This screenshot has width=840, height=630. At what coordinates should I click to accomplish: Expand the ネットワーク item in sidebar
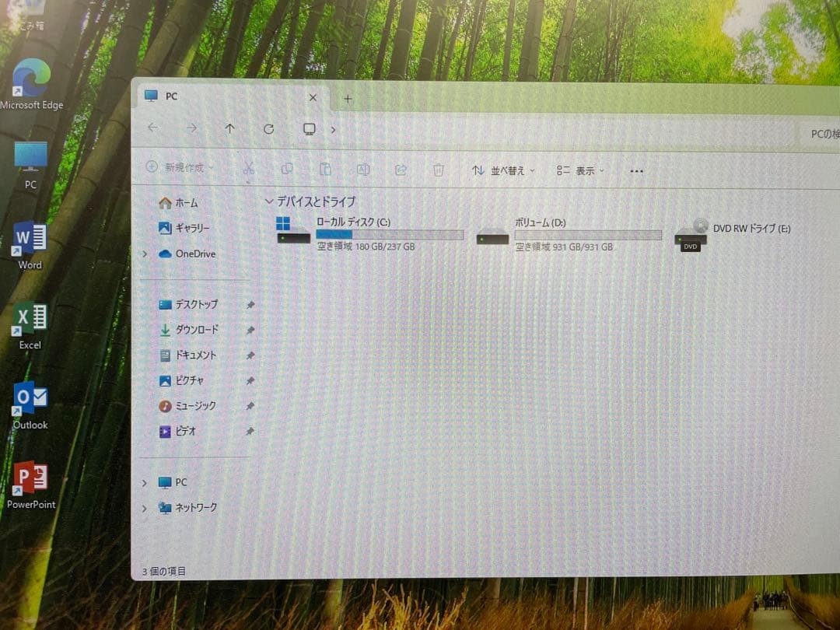click(144, 507)
